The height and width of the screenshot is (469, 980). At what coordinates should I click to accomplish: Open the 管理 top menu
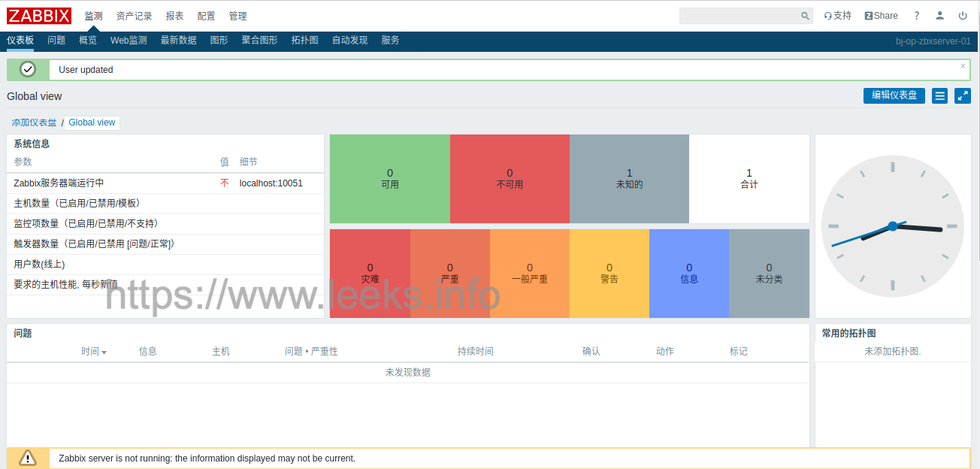pyautogui.click(x=237, y=16)
